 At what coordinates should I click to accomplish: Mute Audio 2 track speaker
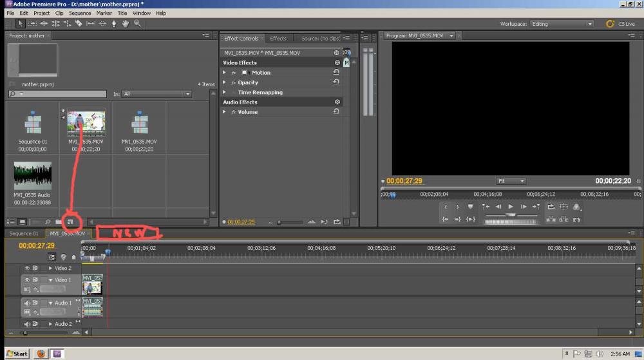pos(27,324)
